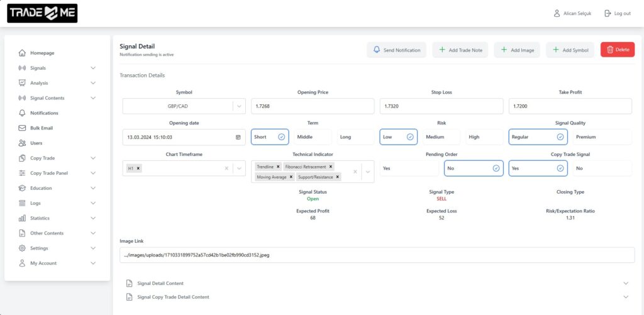Viewport: 644px width, 315px height.
Task: Click the Log out icon
Action: (608, 13)
